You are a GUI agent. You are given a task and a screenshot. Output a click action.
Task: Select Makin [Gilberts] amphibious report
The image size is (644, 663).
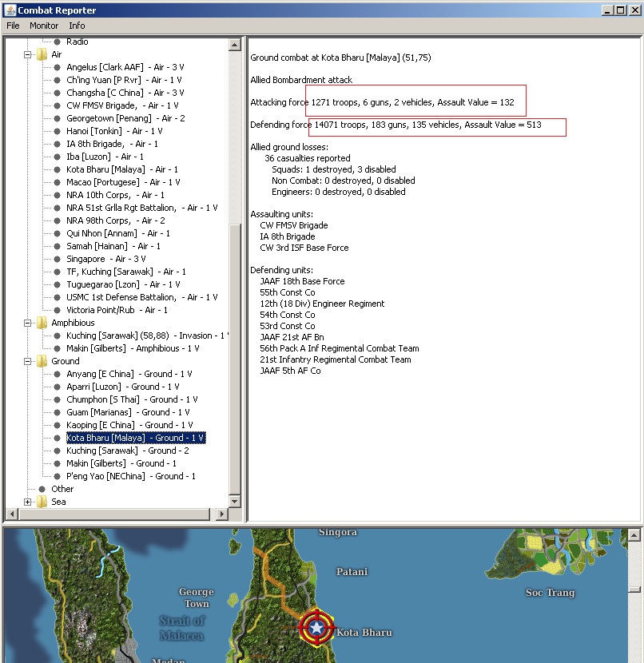tap(133, 348)
